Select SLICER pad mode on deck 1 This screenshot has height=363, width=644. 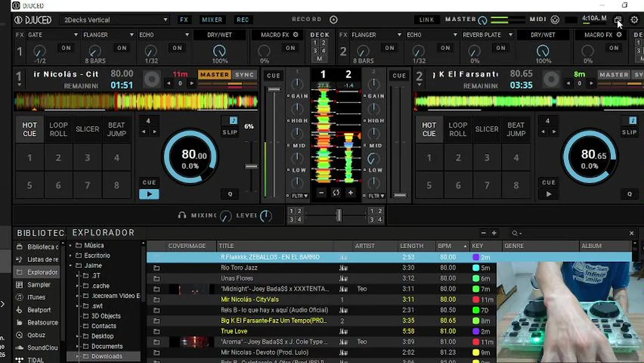[x=87, y=129]
